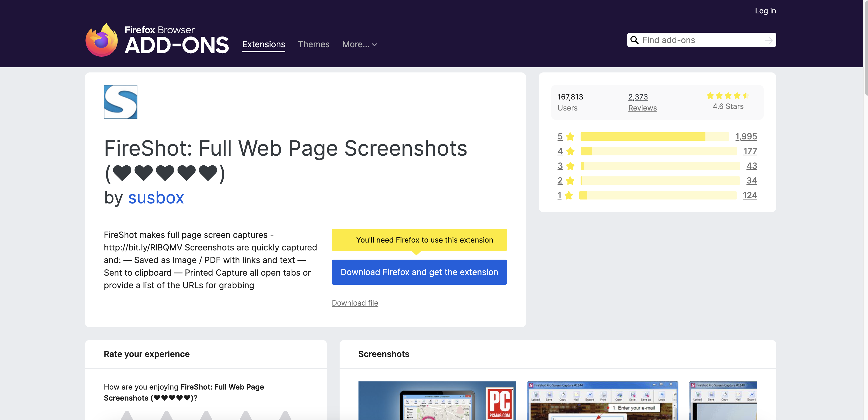This screenshot has height=420, width=868.
Task: Click the Download file link
Action: (355, 303)
